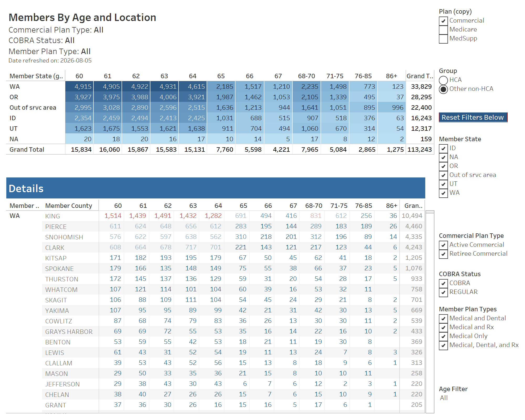Viewport: 525px width, 420px height.
Task: Toggle OR in Member State filter
Action: coord(443,166)
